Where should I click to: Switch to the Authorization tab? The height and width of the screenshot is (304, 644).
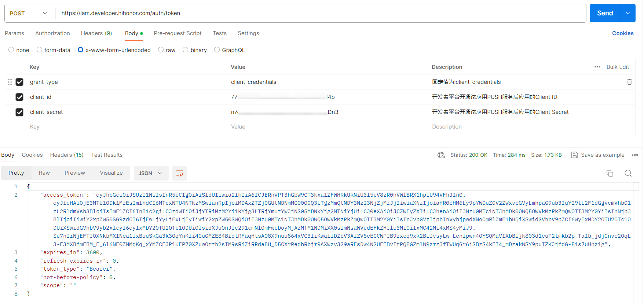click(x=52, y=33)
